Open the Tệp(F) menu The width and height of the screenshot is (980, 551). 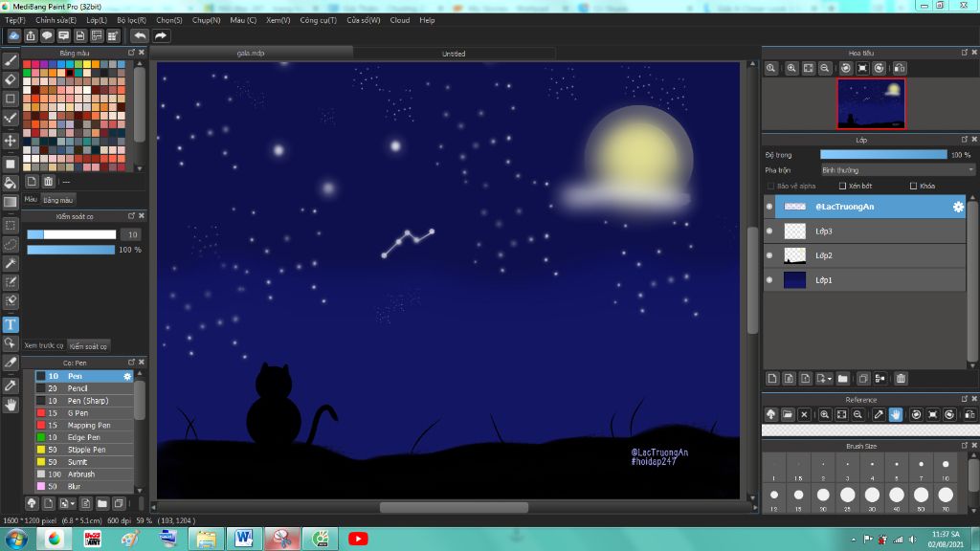click(15, 20)
